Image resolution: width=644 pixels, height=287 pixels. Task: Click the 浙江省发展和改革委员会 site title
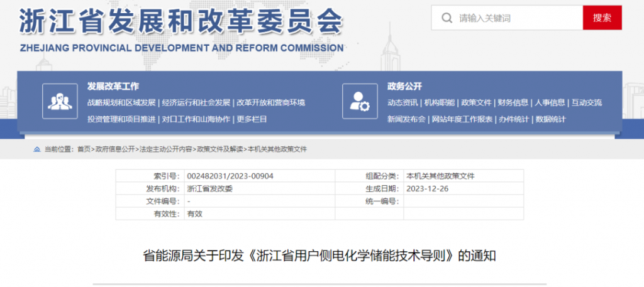(x=181, y=21)
